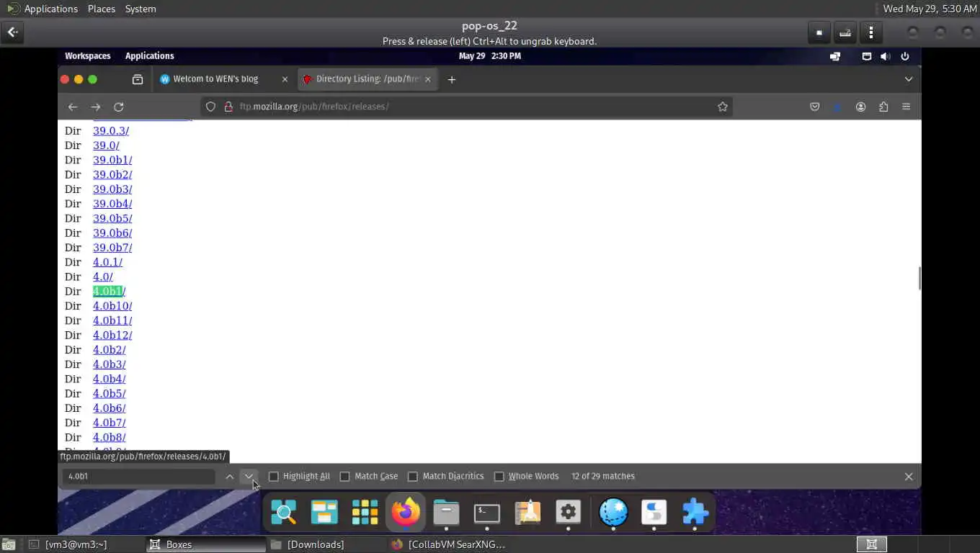The height and width of the screenshot is (553, 980).
Task: Open the Firefox hamburger application menu
Action: click(906, 107)
